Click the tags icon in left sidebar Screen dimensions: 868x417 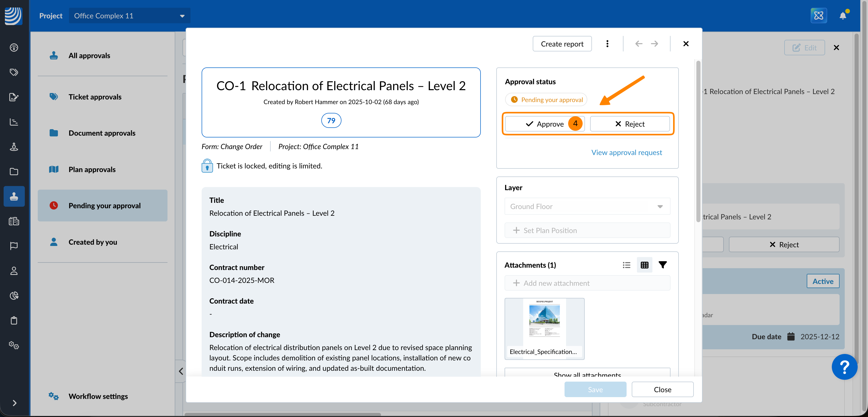[14, 72]
